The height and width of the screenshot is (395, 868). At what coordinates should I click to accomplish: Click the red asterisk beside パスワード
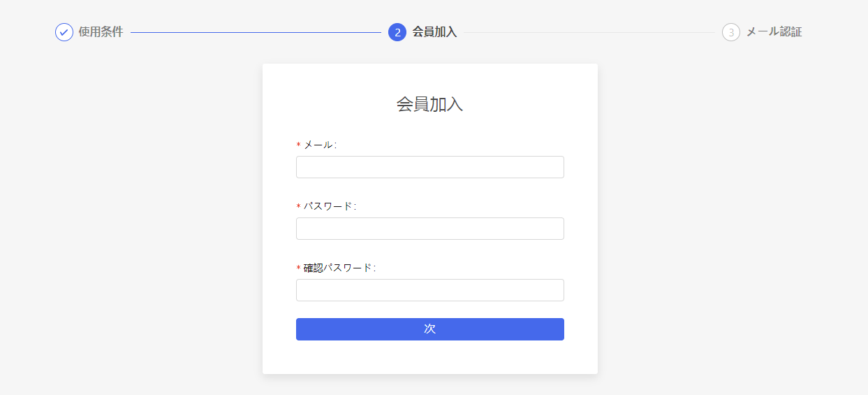298,207
